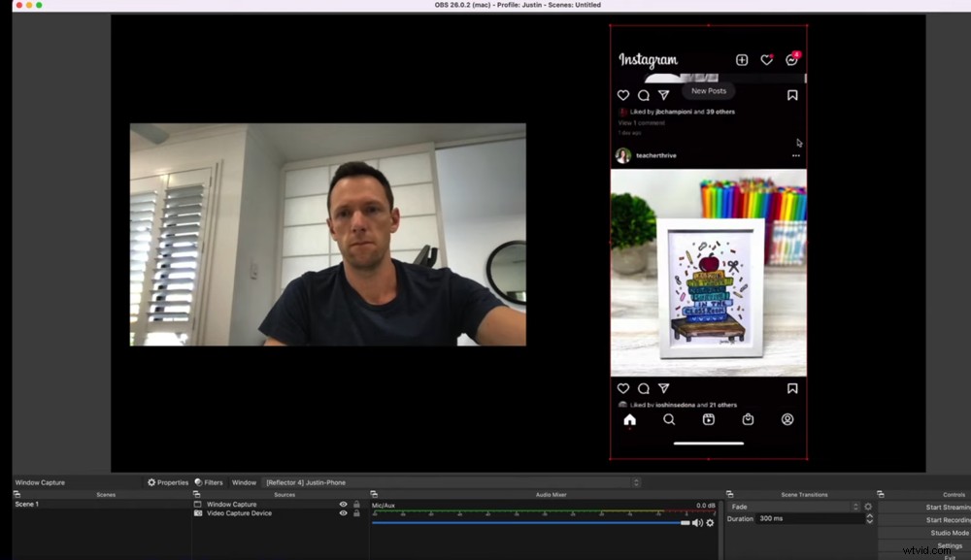The height and width of the screenshot is (560, 971).
Task: Click the Audio Mixer panel pop-out icon
Action: pyautogui.click(x=372, y=493)
